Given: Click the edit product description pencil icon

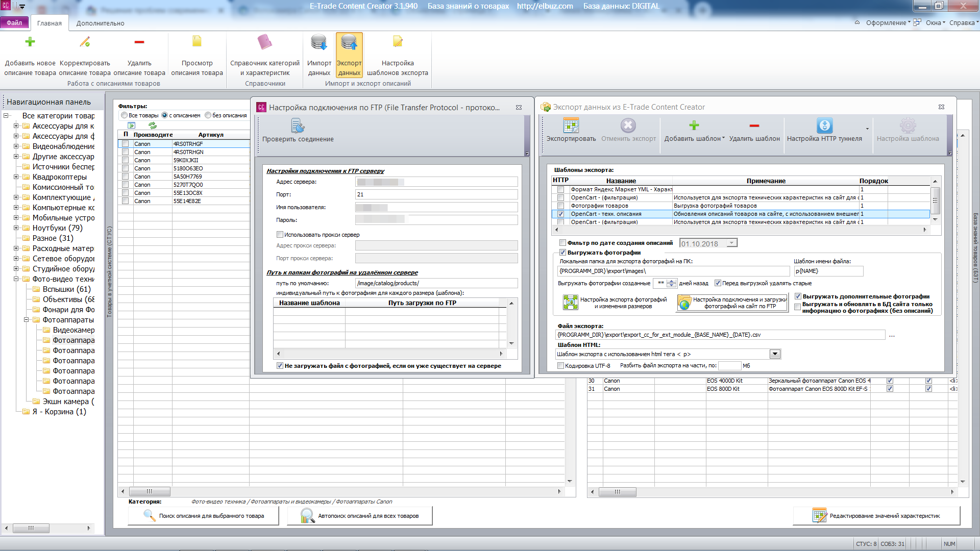Looking at the screenshot, I should point(85,42).
